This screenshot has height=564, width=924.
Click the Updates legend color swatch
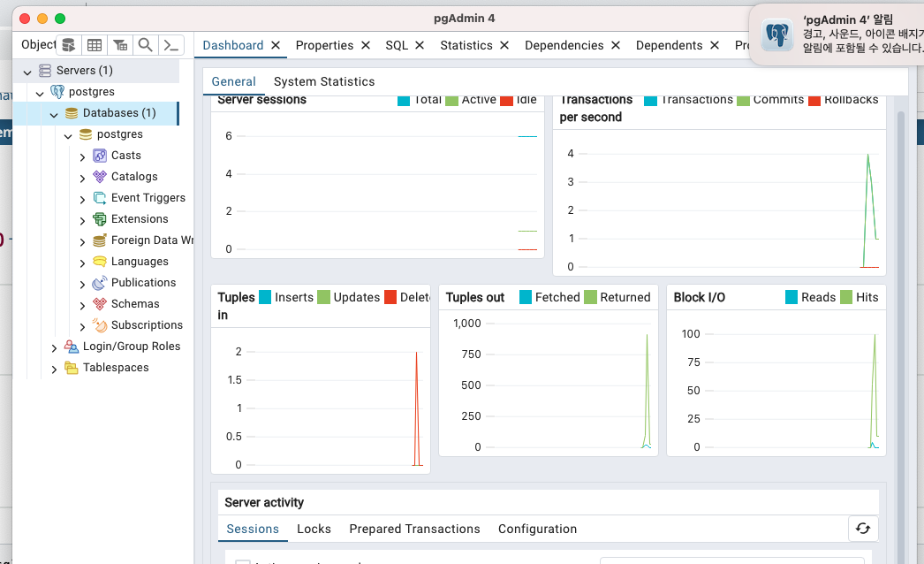[323, 297]
